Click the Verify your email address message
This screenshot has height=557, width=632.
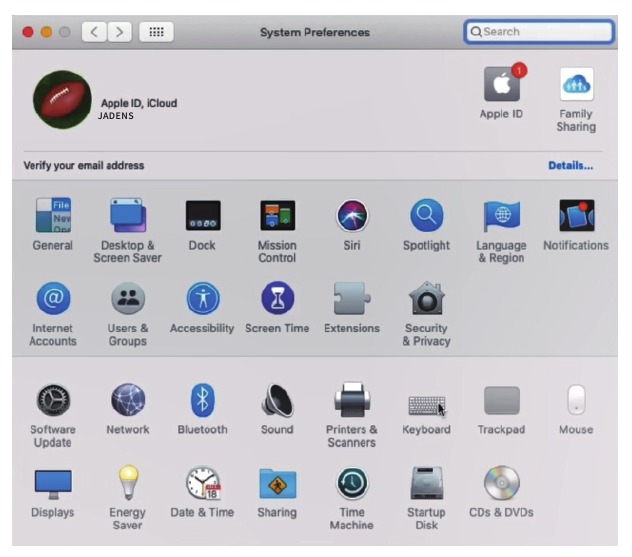point(84,165)
